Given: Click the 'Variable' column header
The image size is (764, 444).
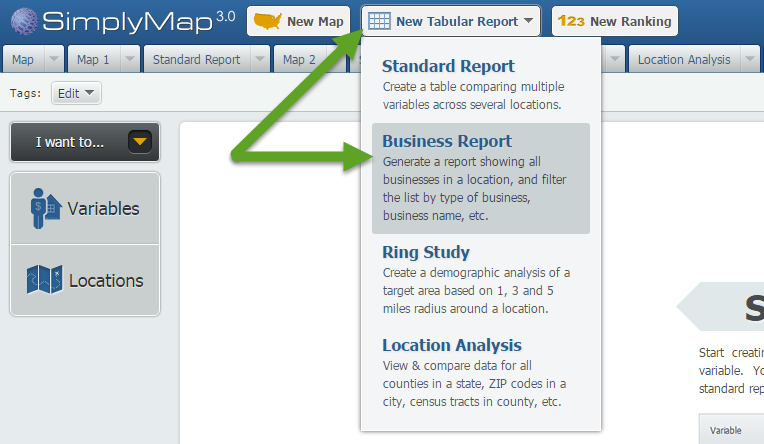Looking at the screenshot, I should click(726, 430).
